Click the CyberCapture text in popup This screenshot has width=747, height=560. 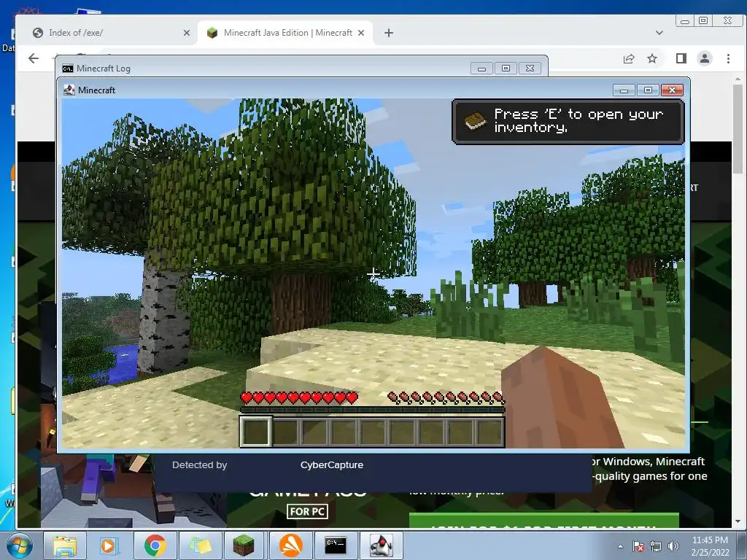(332, 464)
